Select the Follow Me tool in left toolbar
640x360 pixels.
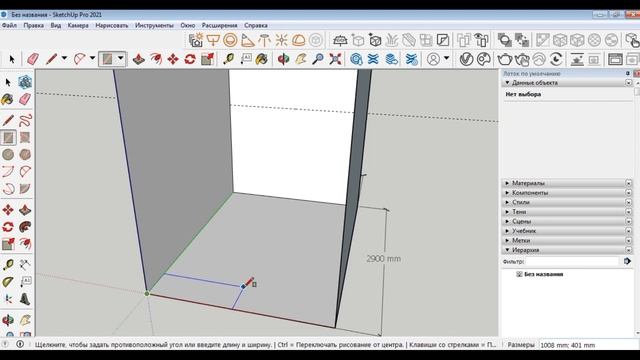[x=25, y=227]
